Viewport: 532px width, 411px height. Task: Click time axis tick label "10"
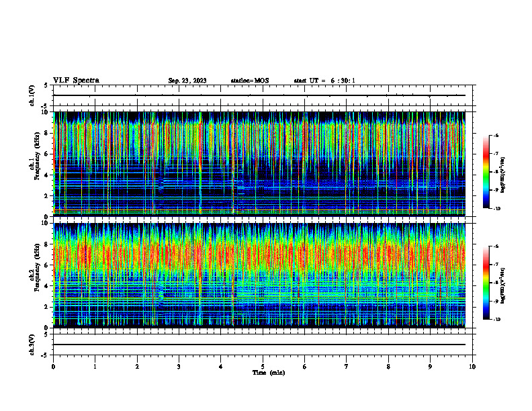(472, 367)
